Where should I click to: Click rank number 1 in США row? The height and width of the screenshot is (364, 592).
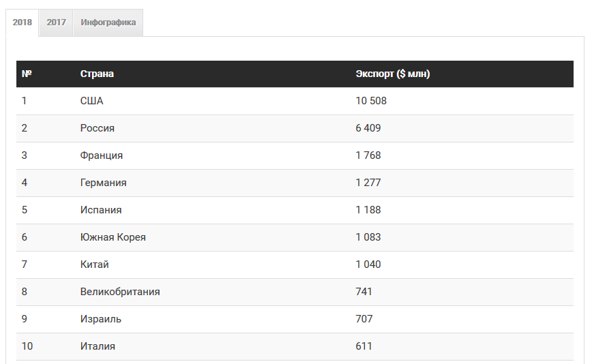(24, 101)
